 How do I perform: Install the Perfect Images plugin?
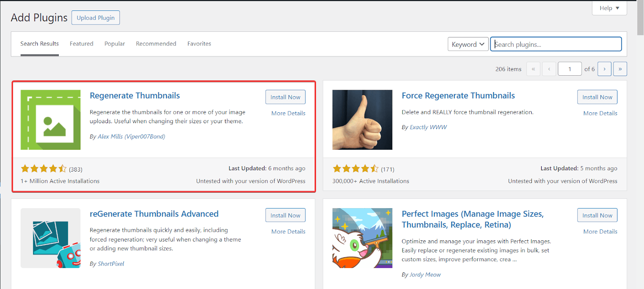click(x=597, y=215)
